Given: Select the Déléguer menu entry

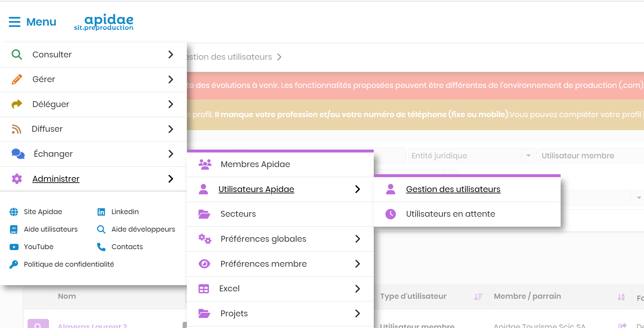Looking at the screenshot, I should click(x=93, y=104).
